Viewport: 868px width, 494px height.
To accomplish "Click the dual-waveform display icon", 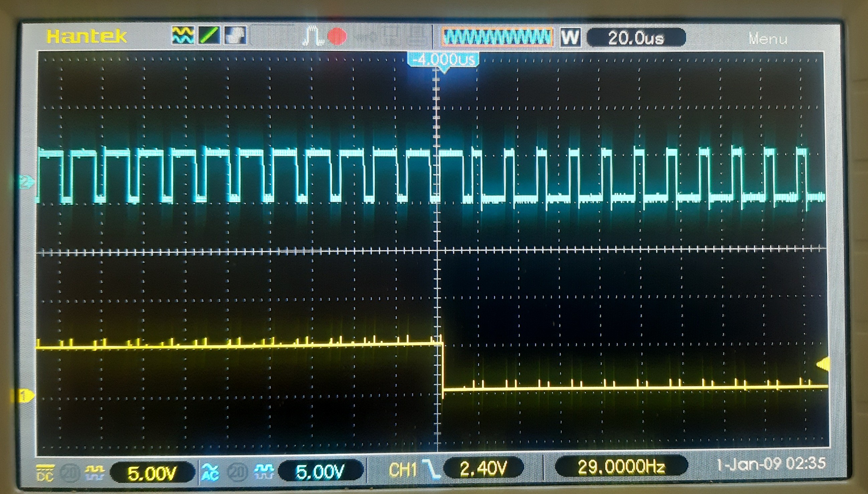I will point(183,36).
